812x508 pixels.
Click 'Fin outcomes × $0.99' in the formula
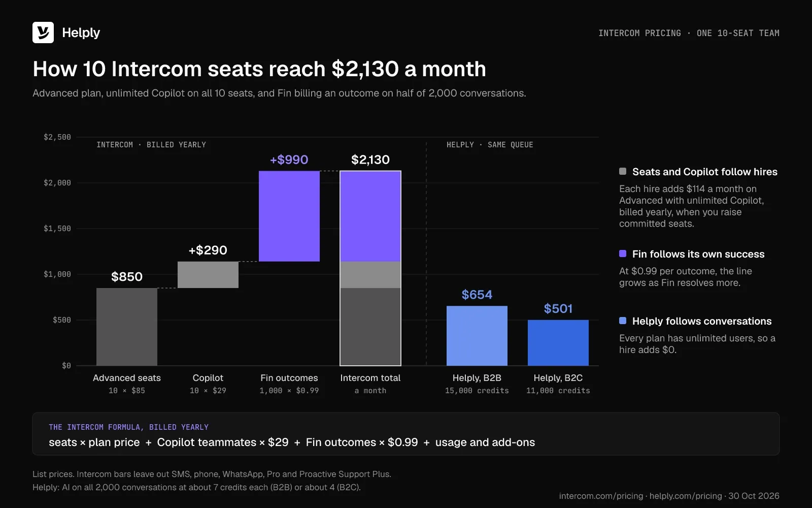point(362,442)
